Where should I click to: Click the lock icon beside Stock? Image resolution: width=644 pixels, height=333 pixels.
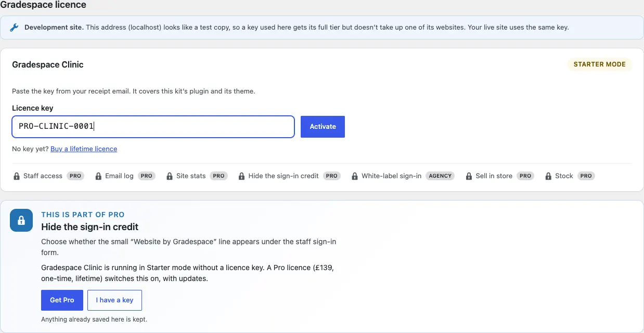pyautogui.click(x=548, y=176)
